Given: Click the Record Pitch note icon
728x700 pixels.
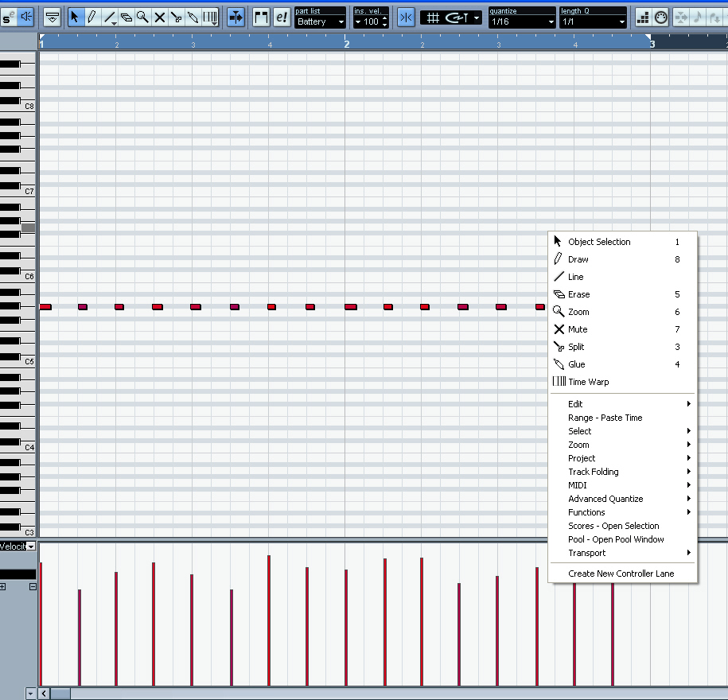Looking at the screenshot, I should coord(698,17).
